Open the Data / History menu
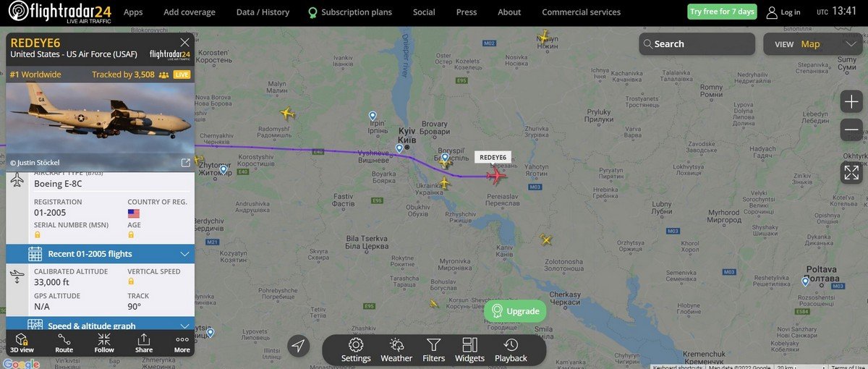 [263, 12]
